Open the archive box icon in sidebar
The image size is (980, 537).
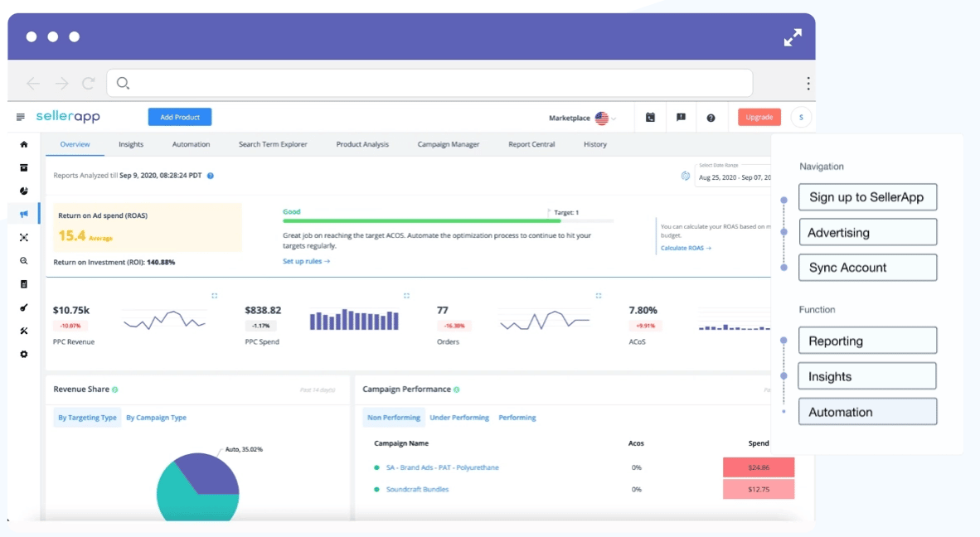point(24,167)
